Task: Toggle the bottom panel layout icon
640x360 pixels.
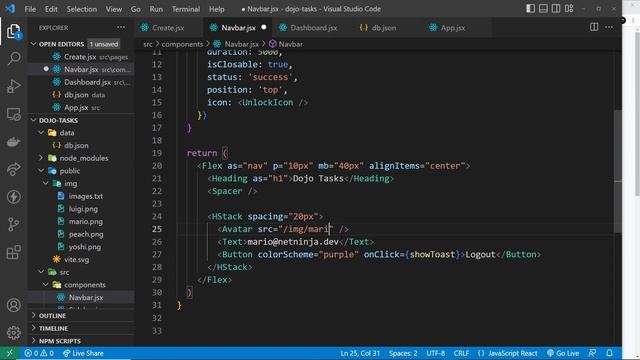Action: coord(543,9)
